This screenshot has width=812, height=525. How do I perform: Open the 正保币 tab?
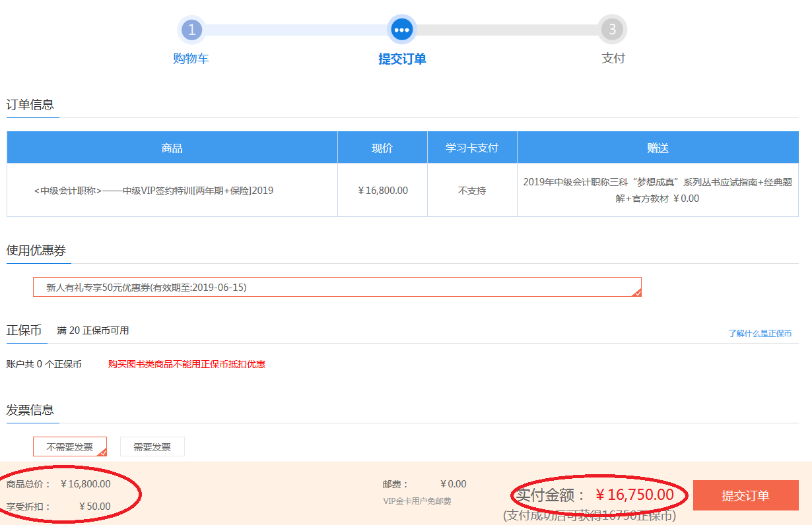[24, 330]
